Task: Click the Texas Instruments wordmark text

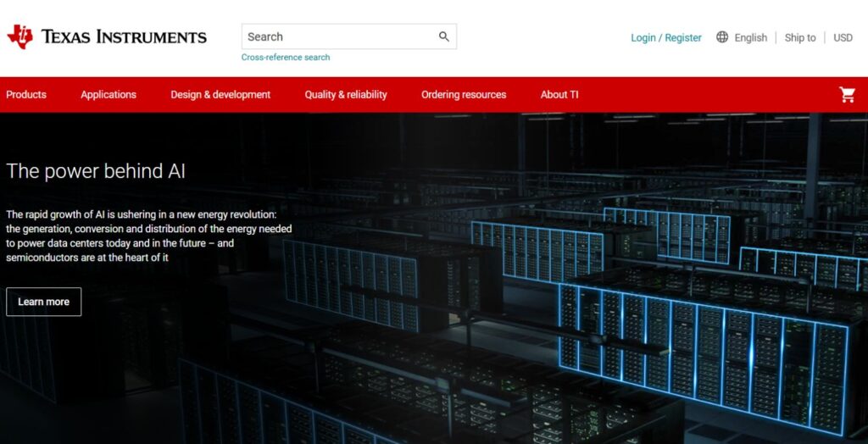Action: coord(124,36)
